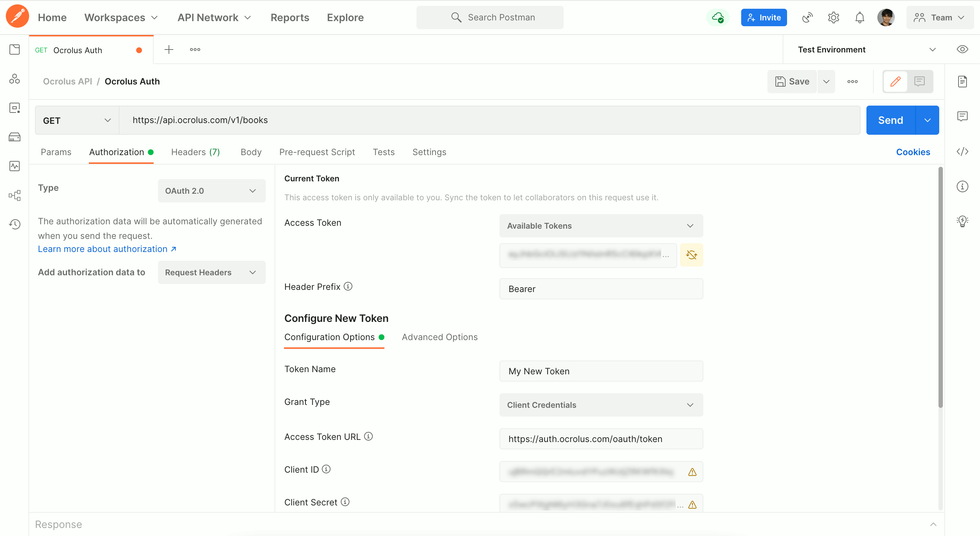980x536 pixels.
Task: Expand the Client Credentials grant type dropdown
Action: pos(601,405)
